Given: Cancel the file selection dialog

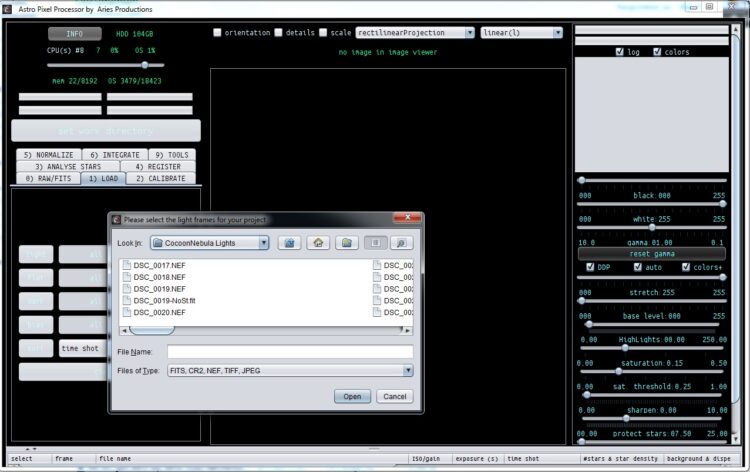Looking at the screenshot, I should [x=395, y=396].
